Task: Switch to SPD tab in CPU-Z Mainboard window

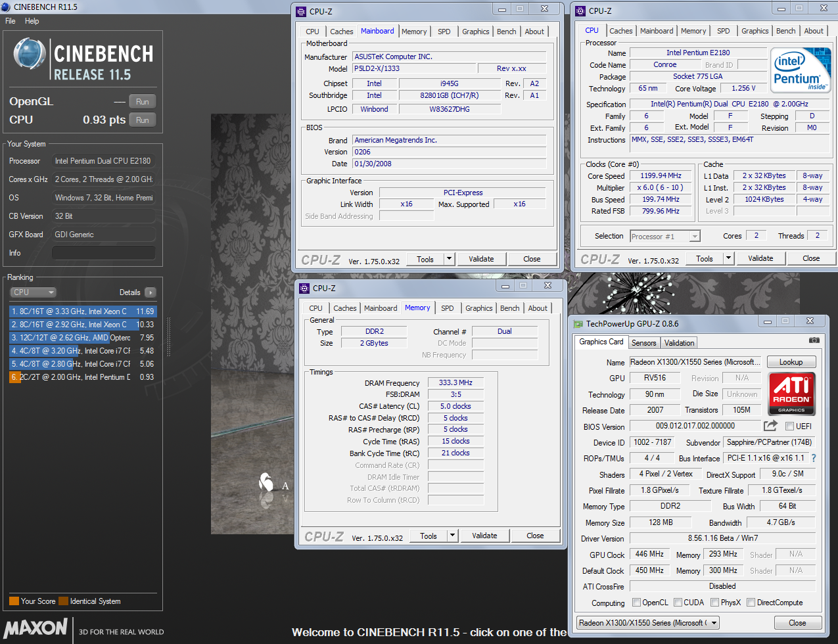Action: (444, 32)
